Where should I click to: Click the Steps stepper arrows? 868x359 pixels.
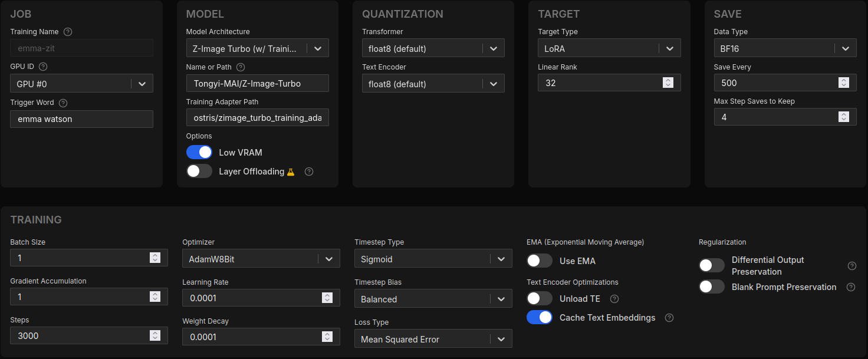pyautogui.click(x=155, y=335)
